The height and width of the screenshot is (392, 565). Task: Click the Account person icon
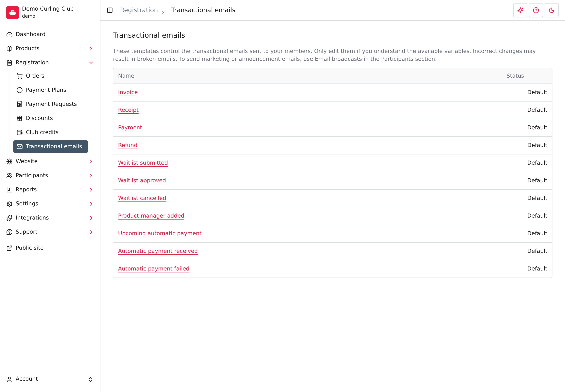9,379
